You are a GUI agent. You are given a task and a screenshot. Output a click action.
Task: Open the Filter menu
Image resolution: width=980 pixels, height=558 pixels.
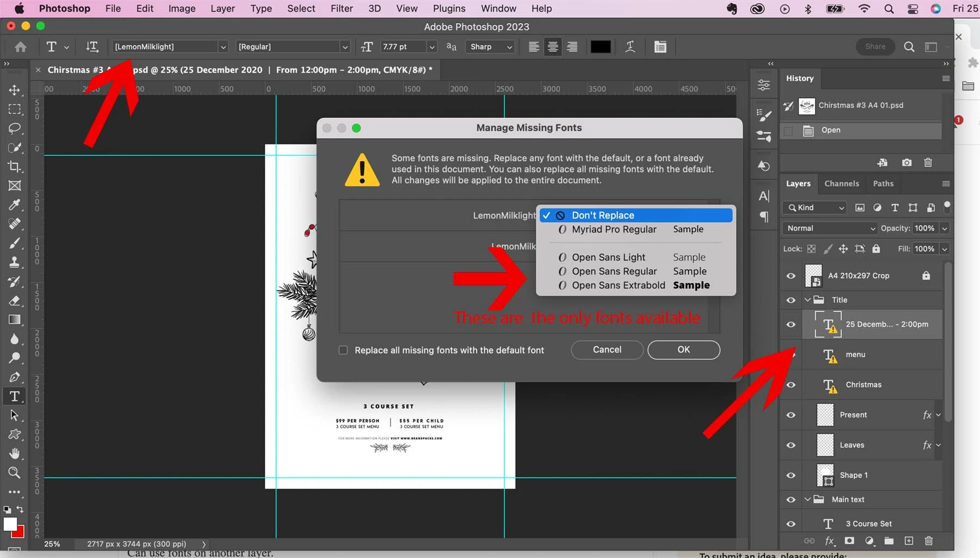click(x=342, y=9)
